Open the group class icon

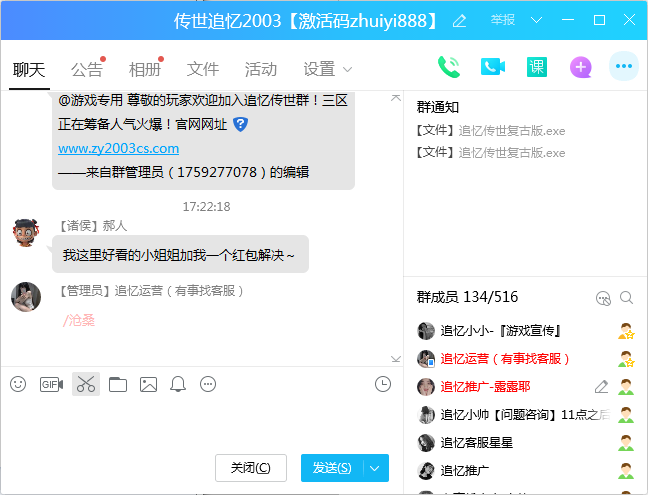(x=537, y=67)
